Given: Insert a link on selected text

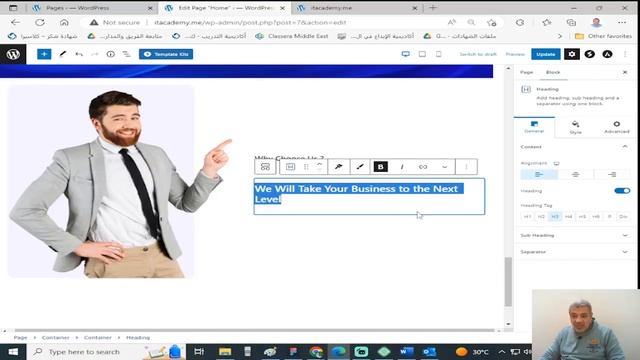Looking at the screenshot, I should [423, 167].
